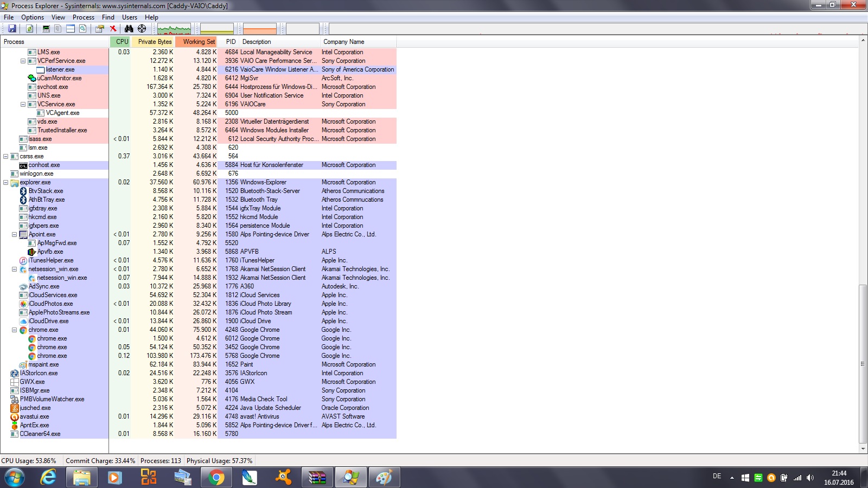
Task: Click the jusched.exe Java icon
Action: [15, 408]
